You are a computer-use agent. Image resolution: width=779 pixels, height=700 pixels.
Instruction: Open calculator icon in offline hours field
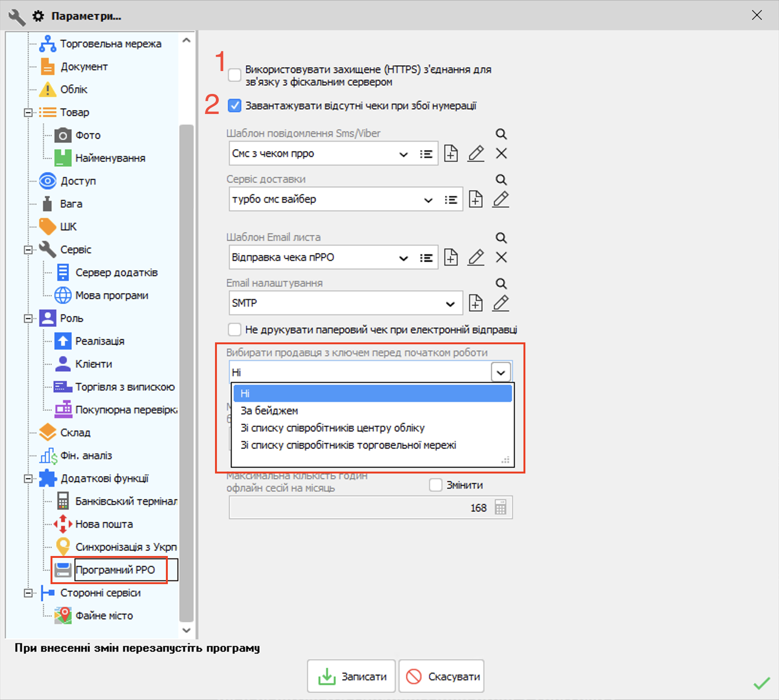pyautogui.click(x=500, y=508)
